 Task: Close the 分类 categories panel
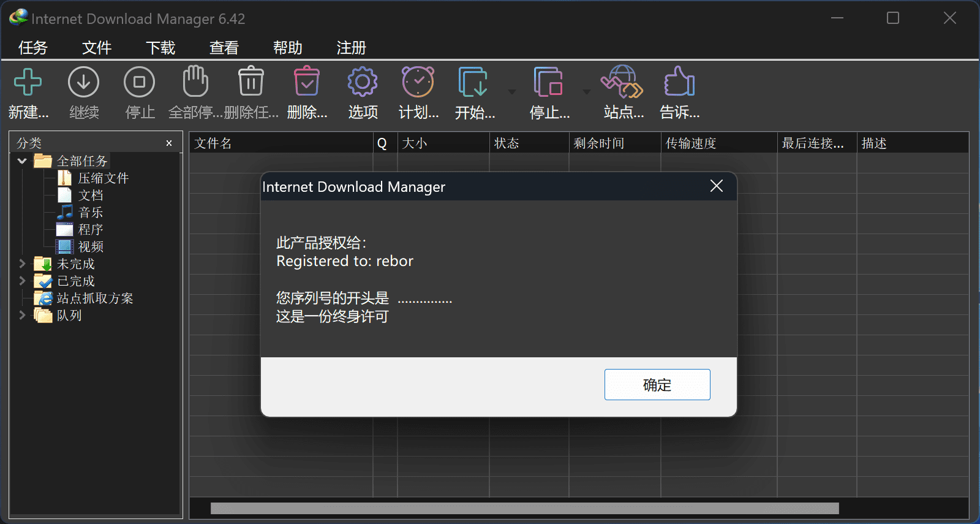(x=169, y=143)
